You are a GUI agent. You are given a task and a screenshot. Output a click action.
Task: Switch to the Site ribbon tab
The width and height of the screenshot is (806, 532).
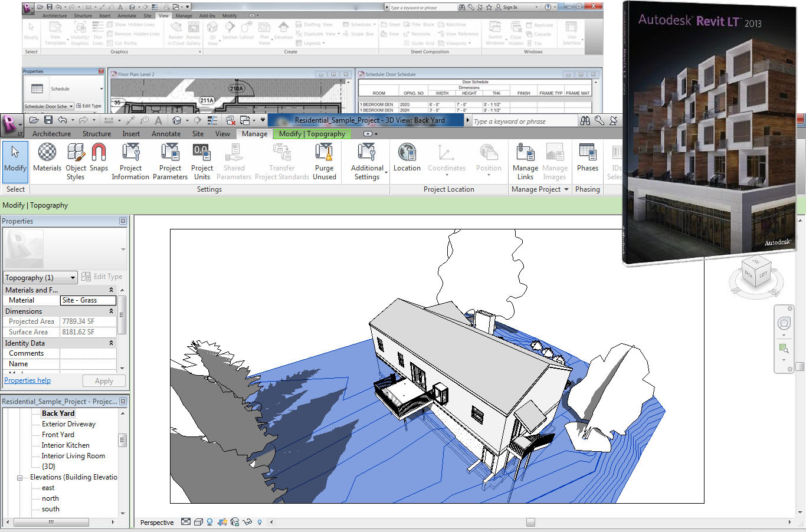click(x=198, y=134)
